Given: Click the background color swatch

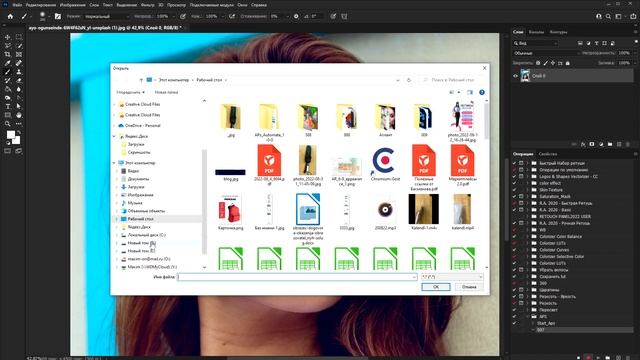Looking at the screenshot, I should [17, 141].
